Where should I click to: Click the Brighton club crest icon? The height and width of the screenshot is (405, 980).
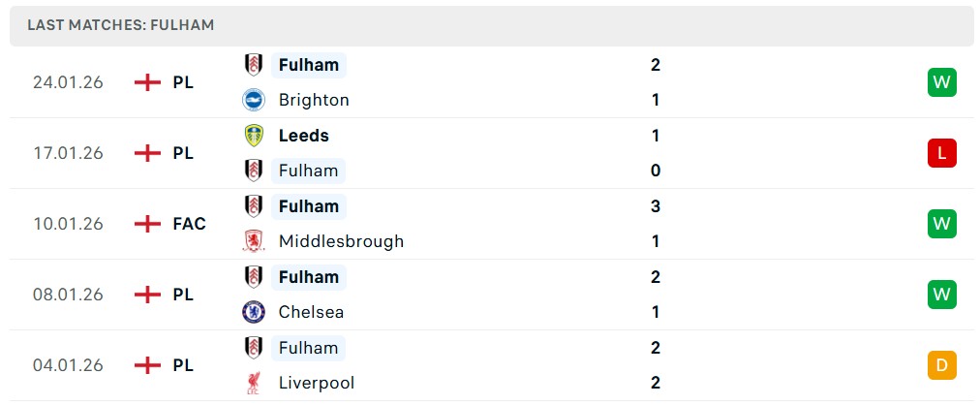coord(254,100)
